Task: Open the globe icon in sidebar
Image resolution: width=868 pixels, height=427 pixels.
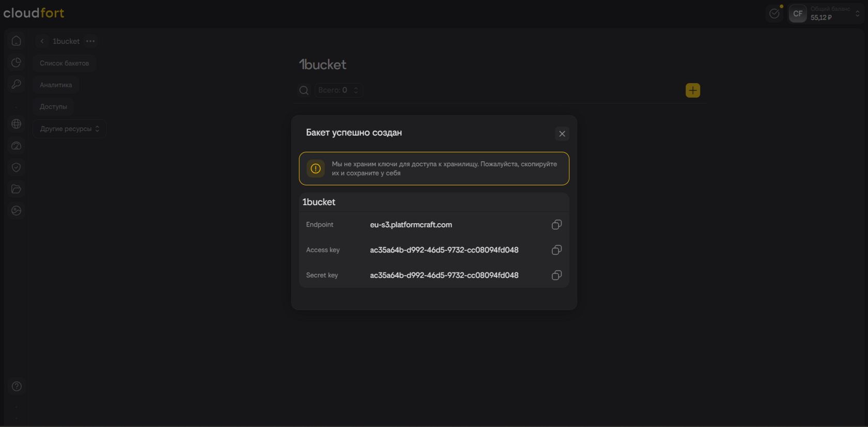Action: (x=17, y=124)
